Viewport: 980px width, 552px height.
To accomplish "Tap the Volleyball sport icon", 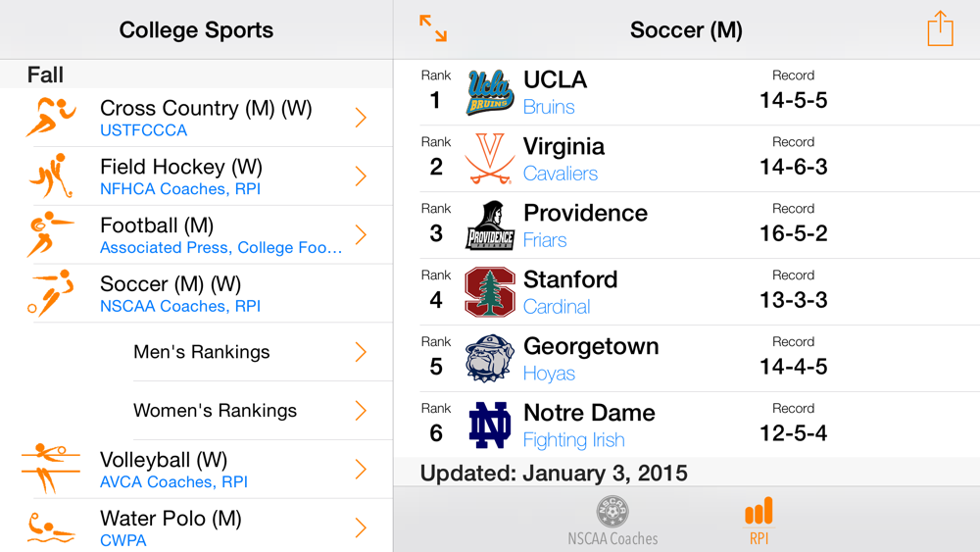I will (x=50, y=469).
